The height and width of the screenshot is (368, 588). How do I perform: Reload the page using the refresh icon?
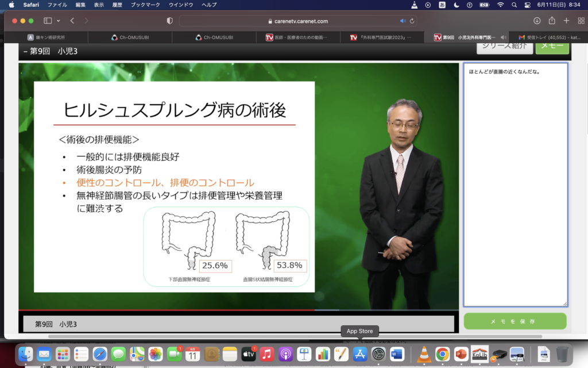[x=412, y=21]
